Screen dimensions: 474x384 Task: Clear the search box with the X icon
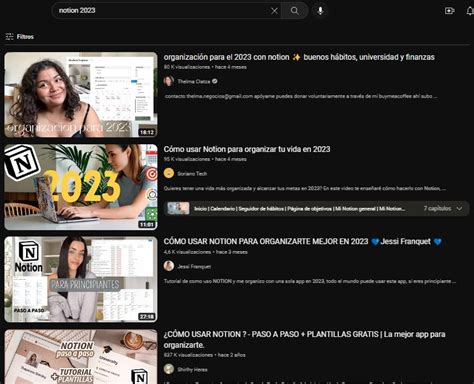click(274, 11)
